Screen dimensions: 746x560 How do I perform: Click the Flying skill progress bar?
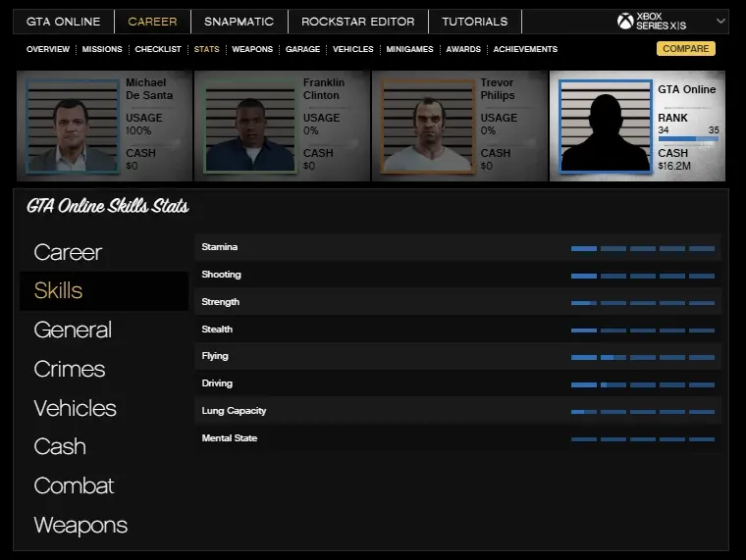(642, 357)
